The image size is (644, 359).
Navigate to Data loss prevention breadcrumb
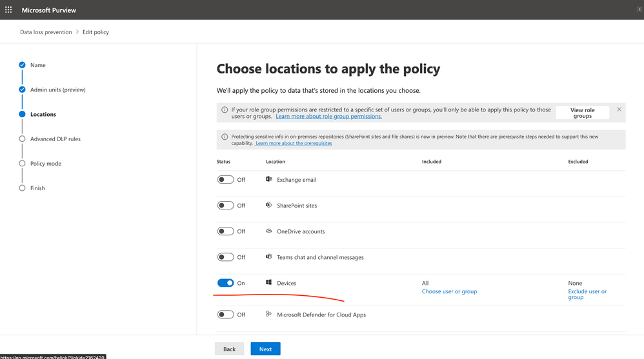pos(46,32)
